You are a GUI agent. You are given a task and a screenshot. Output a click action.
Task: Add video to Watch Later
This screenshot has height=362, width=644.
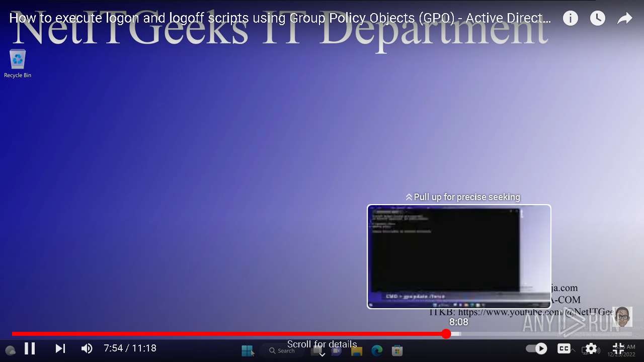pos(597,19)
